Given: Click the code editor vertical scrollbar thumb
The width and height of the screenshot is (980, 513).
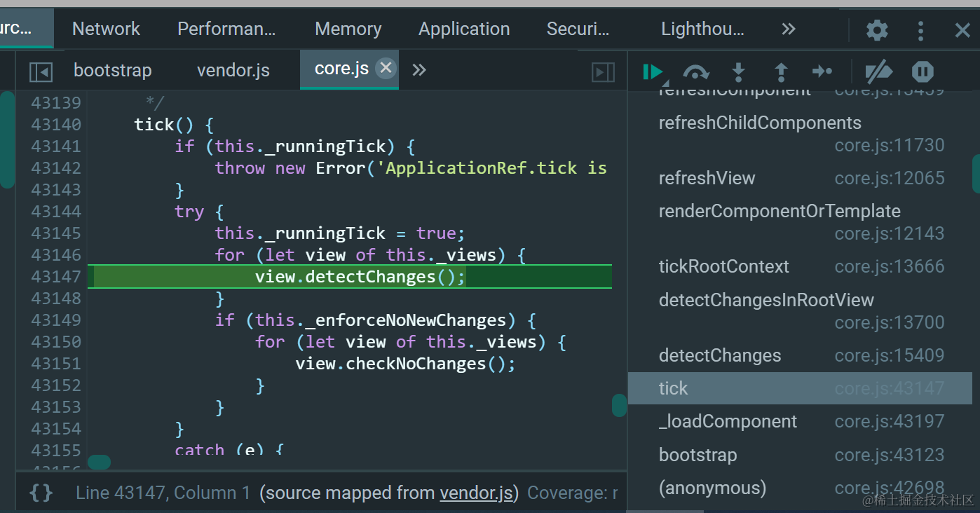Looking at the screenshot, I should 619,405.
